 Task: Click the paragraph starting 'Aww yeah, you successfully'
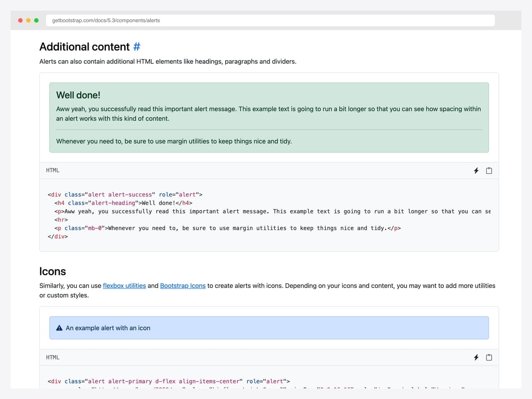point(269,113)
